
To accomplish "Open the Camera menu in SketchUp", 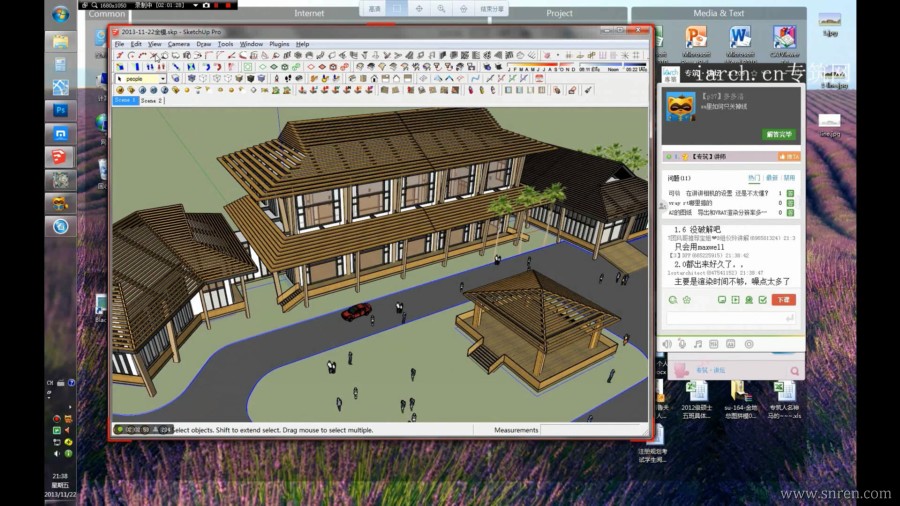I will [x=178, y=44].
